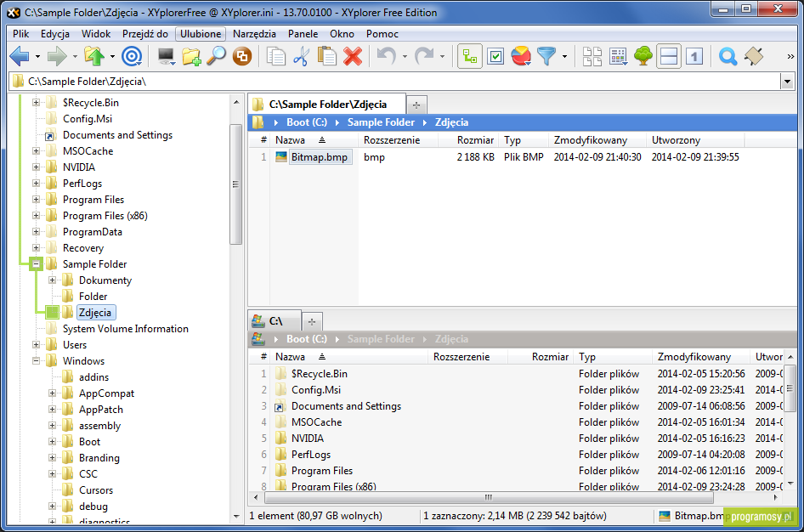Sort lower pane by Typ column
The width and height of the screenshot is (804, 532).
tap(614, 357)
